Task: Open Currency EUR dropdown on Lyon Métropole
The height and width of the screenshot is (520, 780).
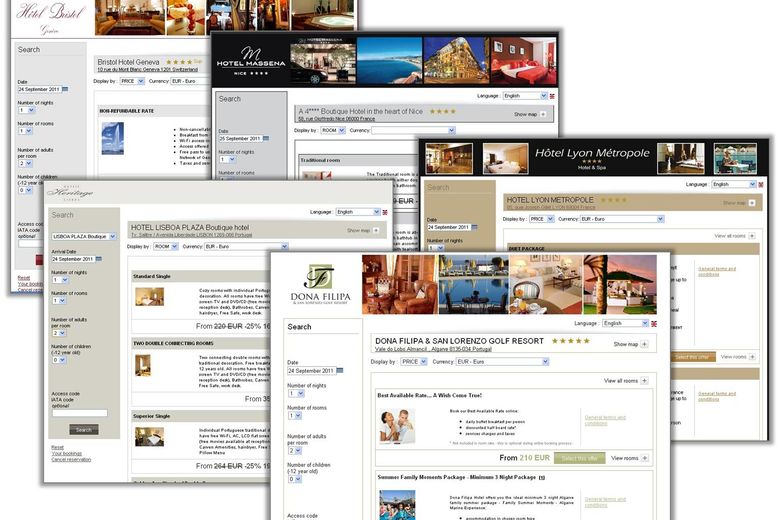Action: click(622, 219)
